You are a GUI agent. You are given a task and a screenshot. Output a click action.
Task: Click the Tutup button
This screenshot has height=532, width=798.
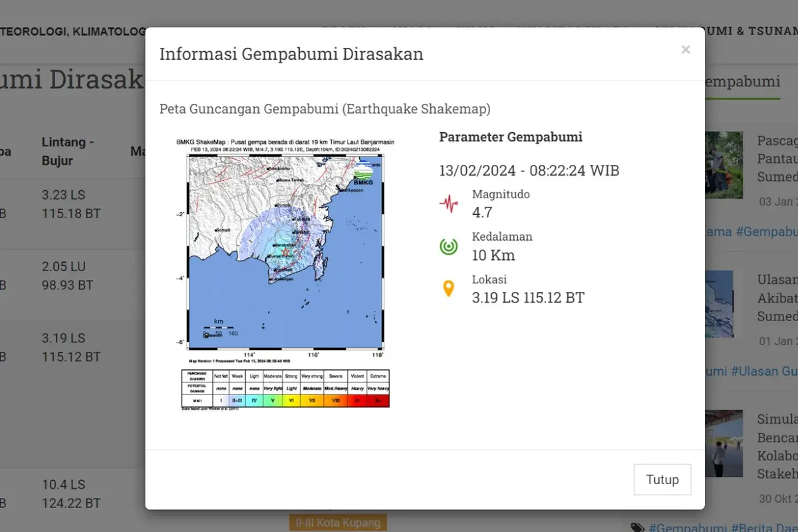coord(662,479)
